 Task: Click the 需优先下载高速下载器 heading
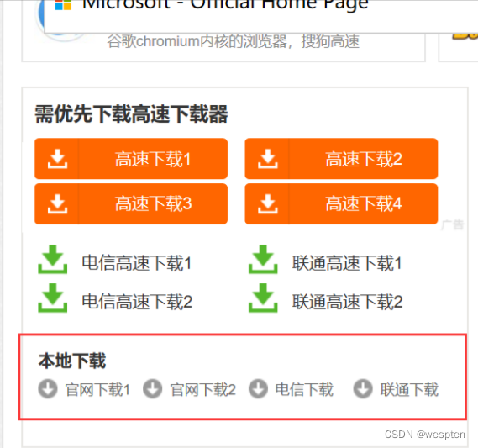click(x=131, y=113)
